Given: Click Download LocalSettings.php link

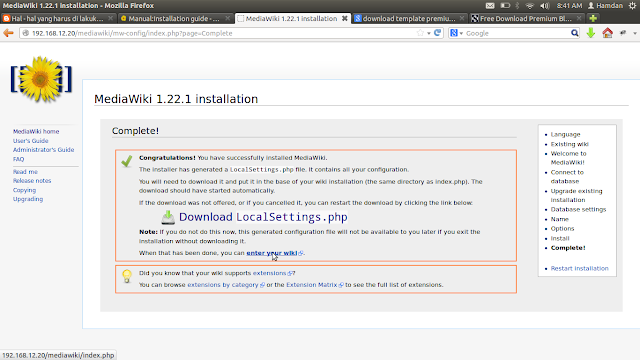Looking at the screenshot, I should [263, 217].
